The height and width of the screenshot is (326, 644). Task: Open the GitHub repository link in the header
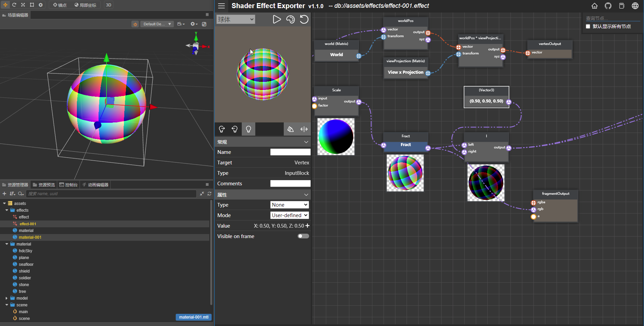pyautogui.click(x=608, y=6)
